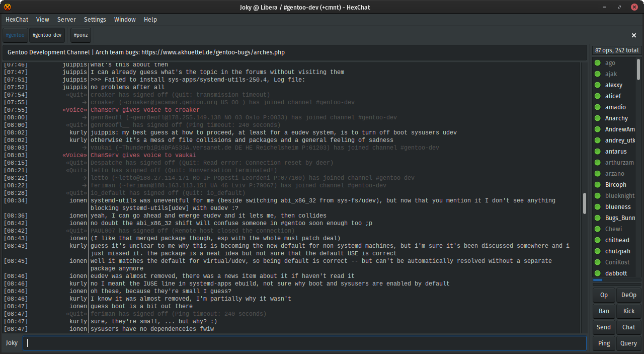The height and width of the screenshot is (354, 644).
Task: Click the 'ChanServ gives voice to vaukai' line
Action: (143, 155)
